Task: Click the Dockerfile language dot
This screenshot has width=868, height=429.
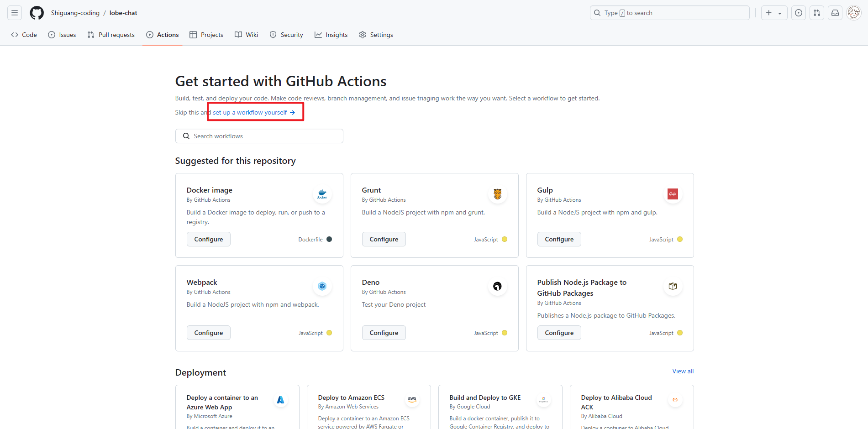Action: 329,239
